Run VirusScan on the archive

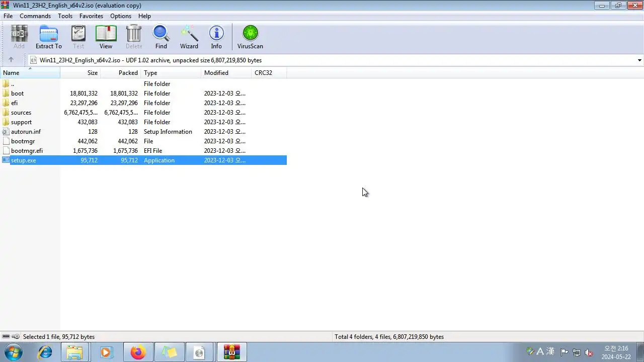(x=250, y=37)
